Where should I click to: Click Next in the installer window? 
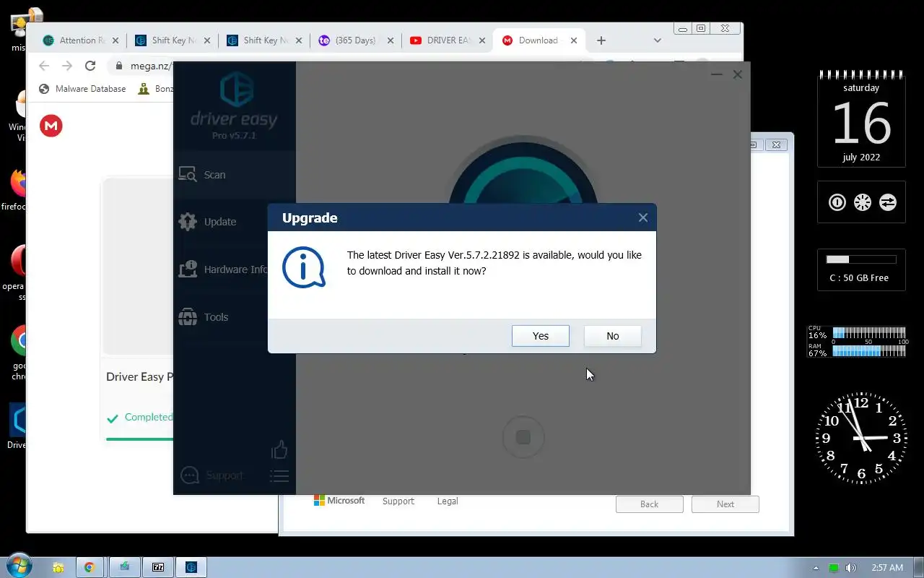pos(725,504)
